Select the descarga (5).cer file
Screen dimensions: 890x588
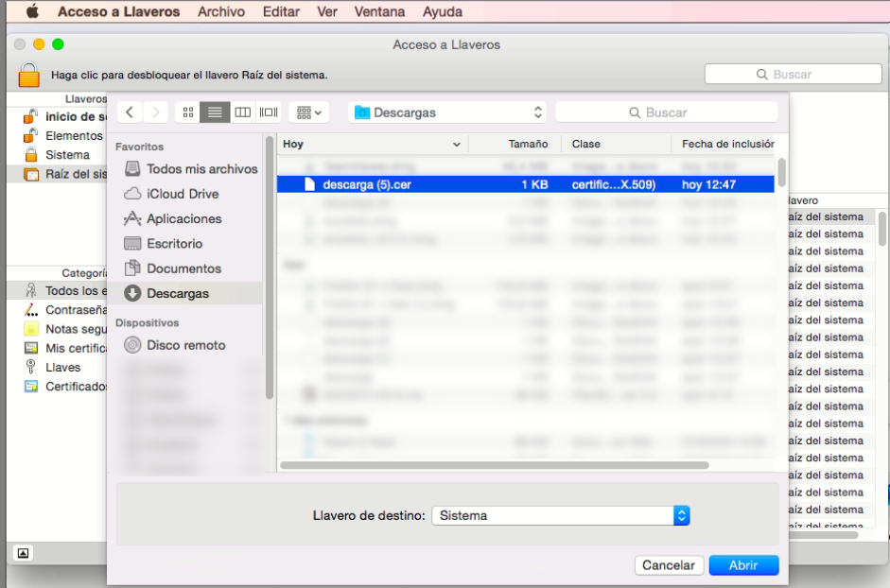tap(526, 184)
